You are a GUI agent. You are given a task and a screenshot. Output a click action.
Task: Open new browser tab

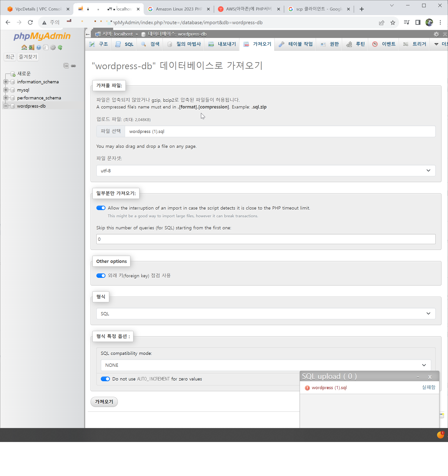(x=362, y=9)
